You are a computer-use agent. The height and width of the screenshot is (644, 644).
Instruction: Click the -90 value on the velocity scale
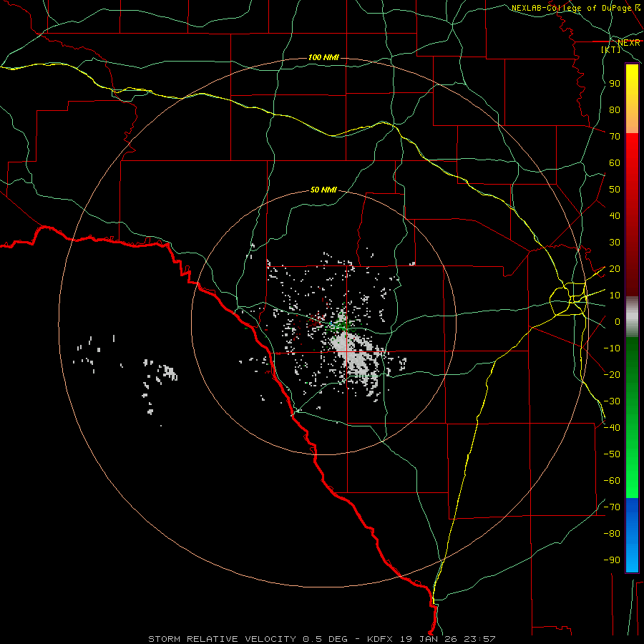[x=612, y=560]
